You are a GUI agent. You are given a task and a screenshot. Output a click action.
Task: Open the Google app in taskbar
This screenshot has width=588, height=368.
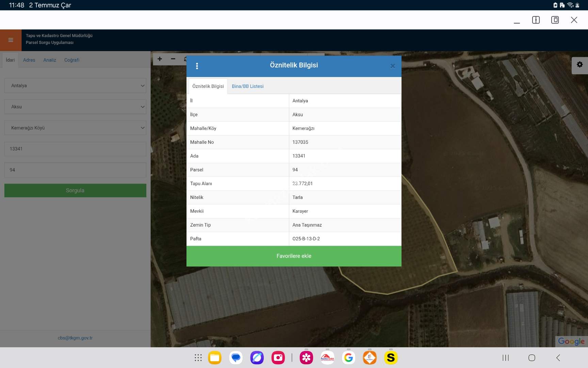[x=348, y=357]
